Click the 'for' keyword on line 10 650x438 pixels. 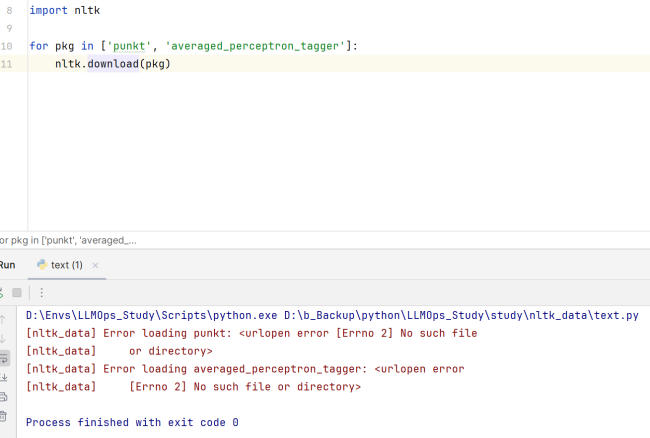pos(39,46)
